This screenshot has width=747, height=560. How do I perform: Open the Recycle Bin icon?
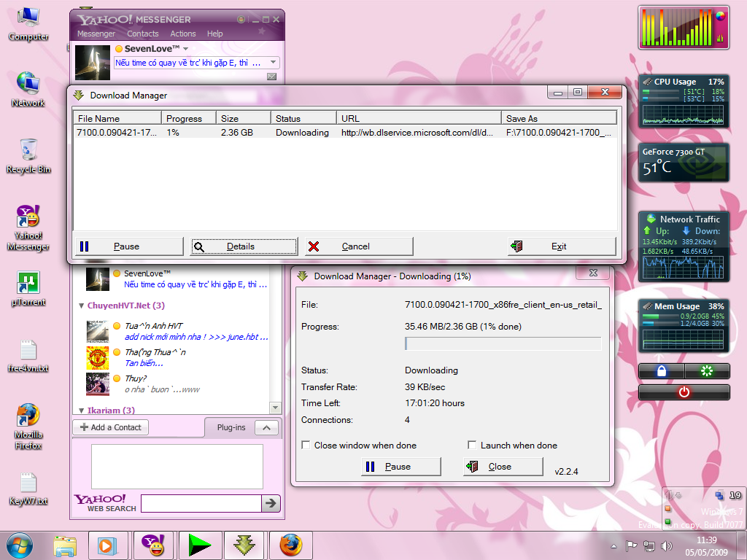(x=28, y=151)
